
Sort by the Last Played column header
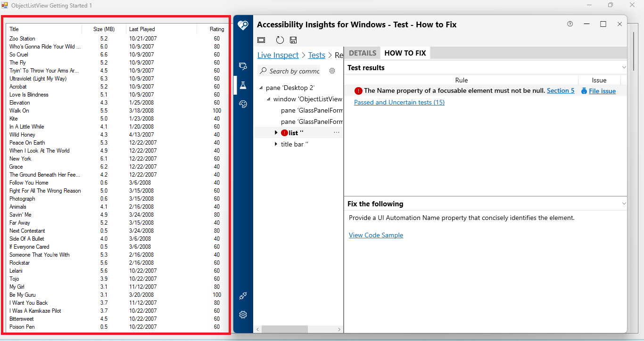[x=162, y=29]
